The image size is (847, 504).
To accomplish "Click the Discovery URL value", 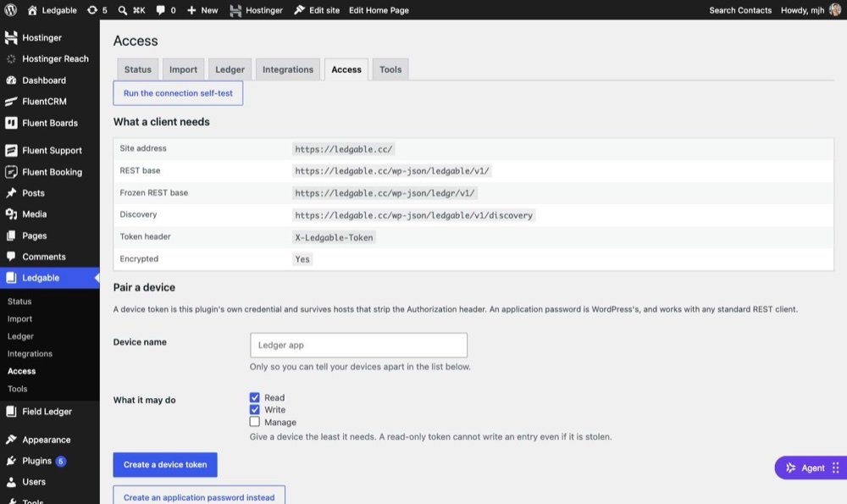I will [x=414, y=215].
